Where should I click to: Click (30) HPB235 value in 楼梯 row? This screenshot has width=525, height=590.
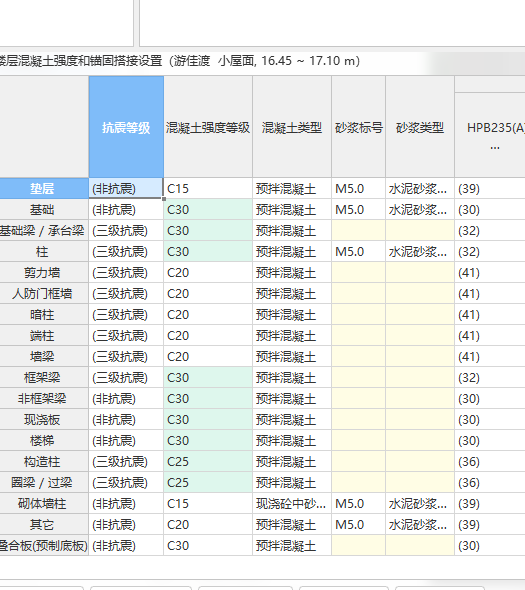click(x=490, y=441)
